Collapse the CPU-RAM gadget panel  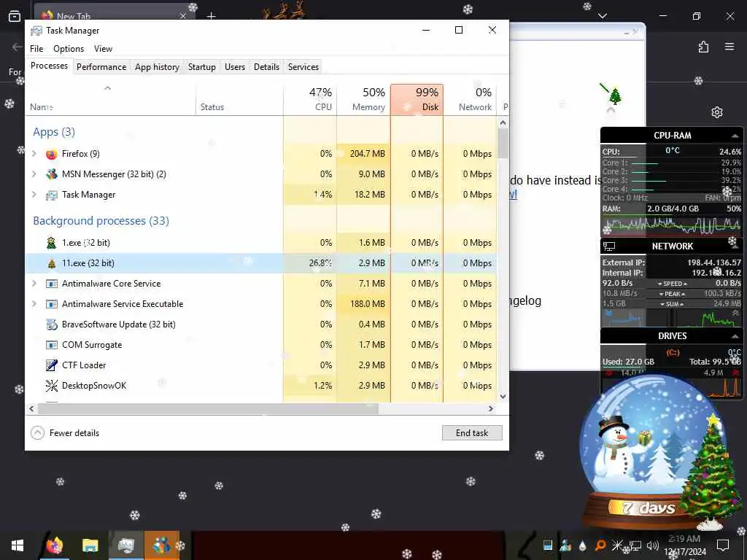coord(735,136)
